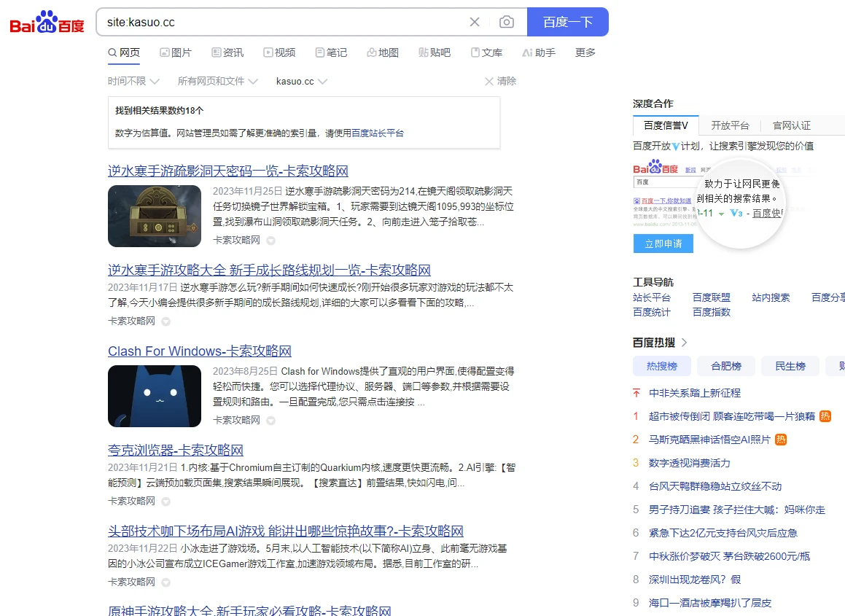This screenshot has width=845, height=616.
Task: Open the 百度站长平台 link
Action: (378, 133)
